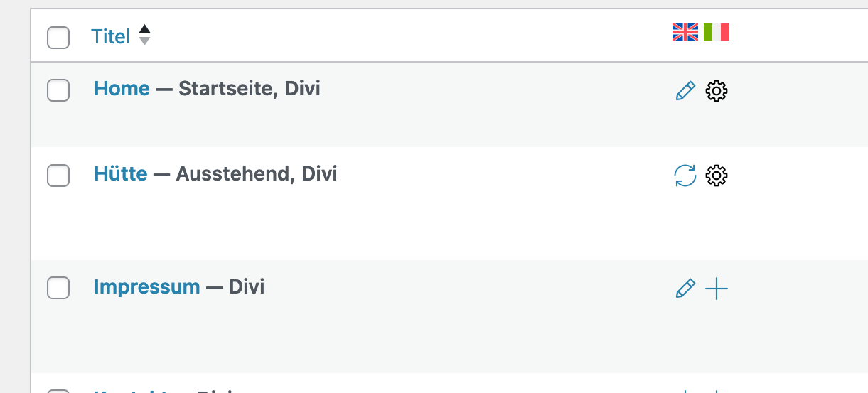The width and height of the screenshot is (868, 393).
Task: Open Italian translation settings for Home
Action: (x=717, y=91)
